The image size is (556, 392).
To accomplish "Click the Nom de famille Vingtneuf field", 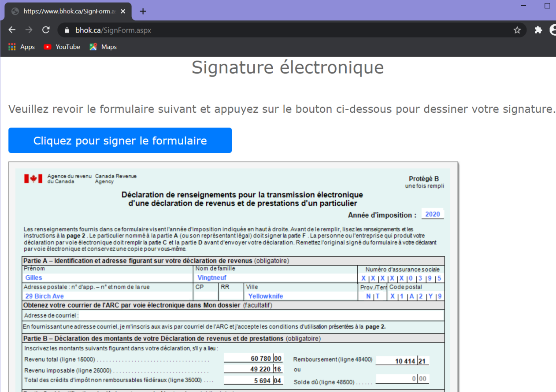I will (276, 278).
